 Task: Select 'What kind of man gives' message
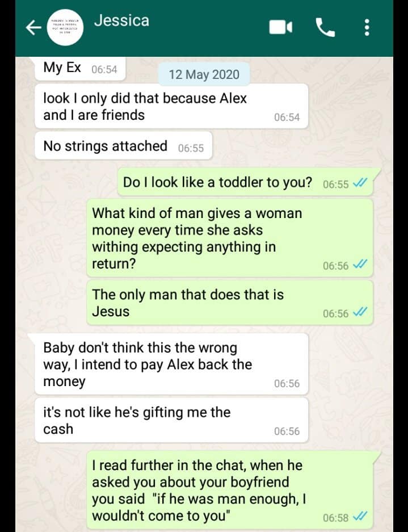(230, 238)
